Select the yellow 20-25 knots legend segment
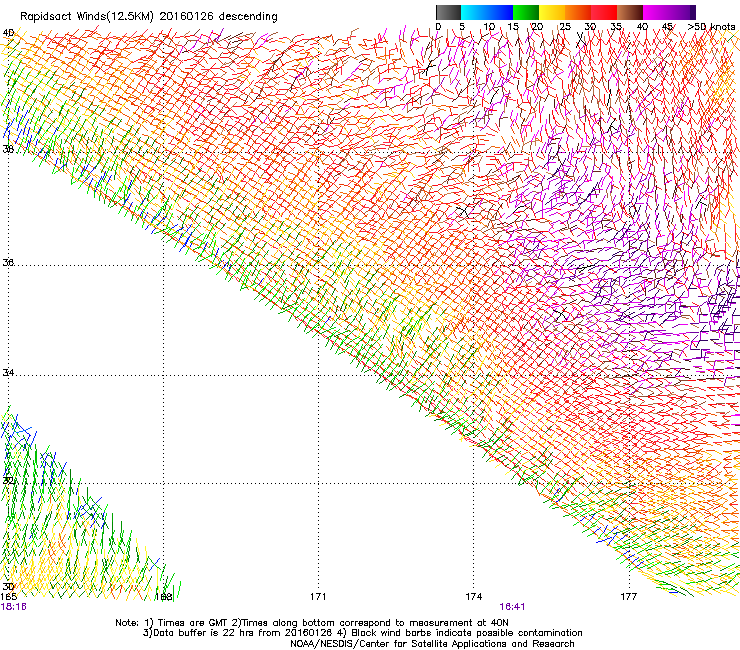This screenshot has height=650, width=740. pyautogui.click(x=552, y=12)
